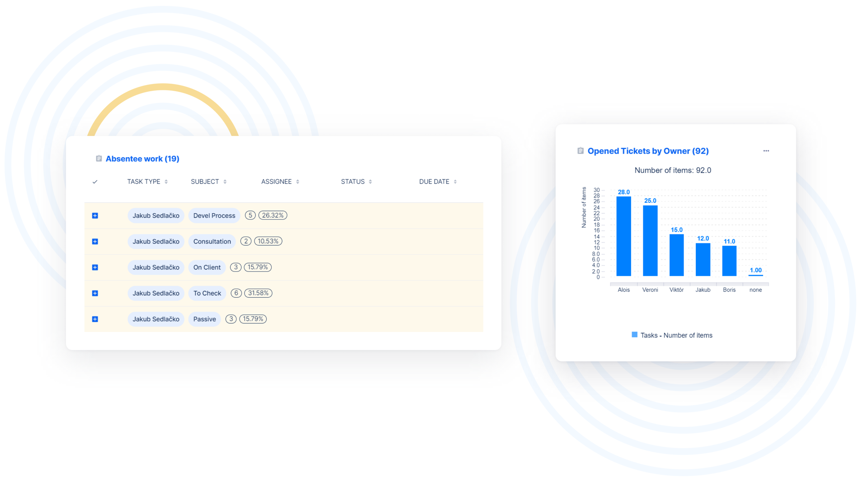Sort by Task Type column arrows
This screenshot has height=486, width=868.
[x=166, y=182]
